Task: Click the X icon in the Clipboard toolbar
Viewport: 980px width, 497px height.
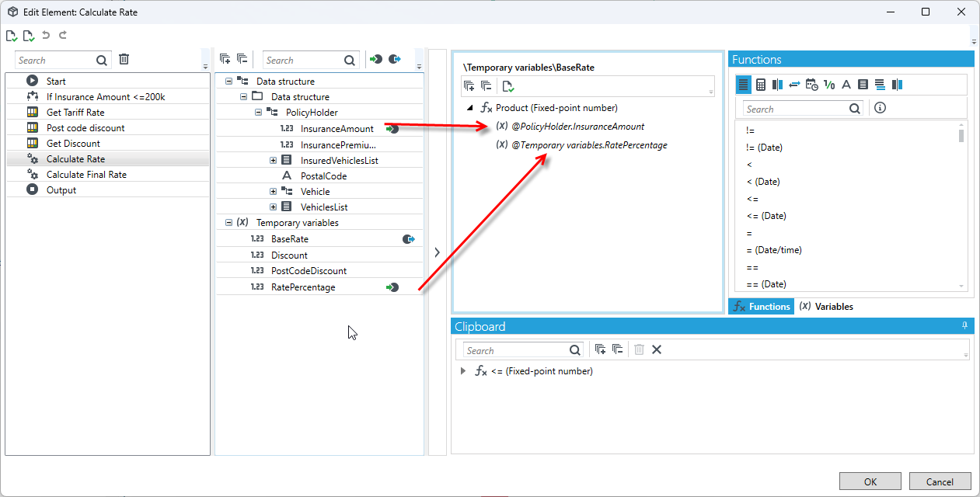Action: 657,350
